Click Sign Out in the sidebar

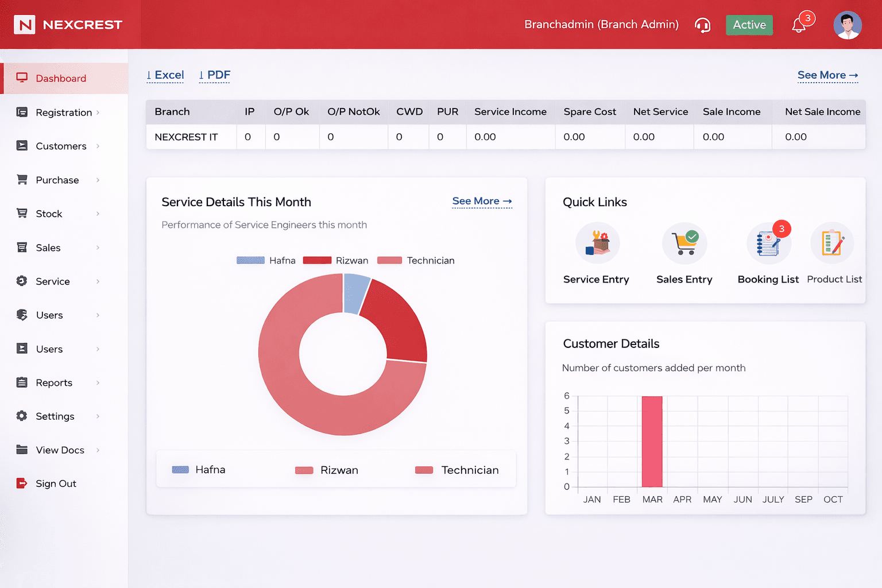56,483
